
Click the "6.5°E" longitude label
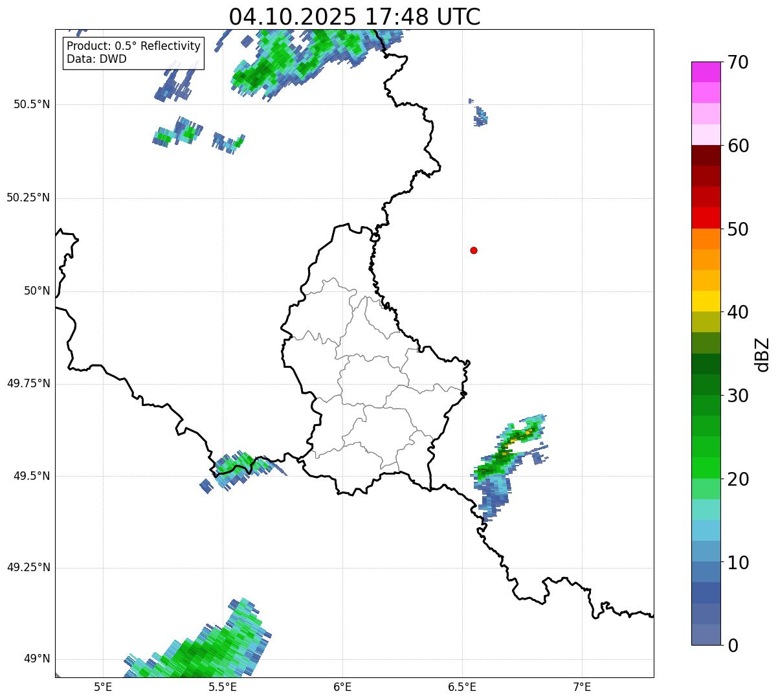(462, 686)
